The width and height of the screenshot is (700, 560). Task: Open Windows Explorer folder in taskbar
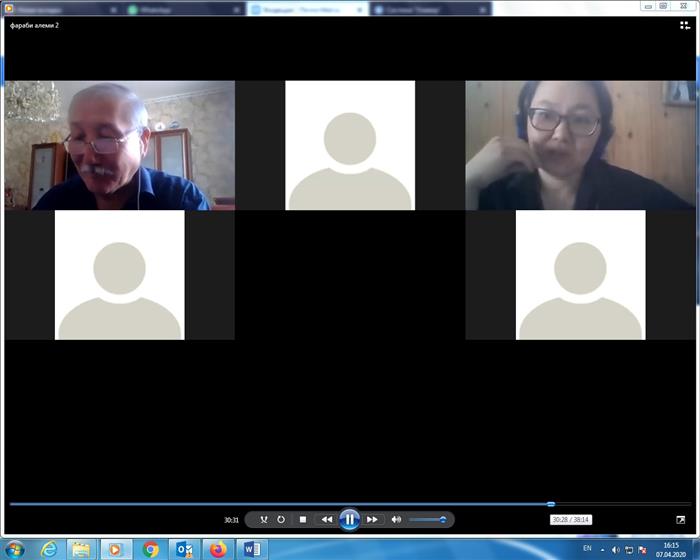pyautogui.click(x=80, y=549)
